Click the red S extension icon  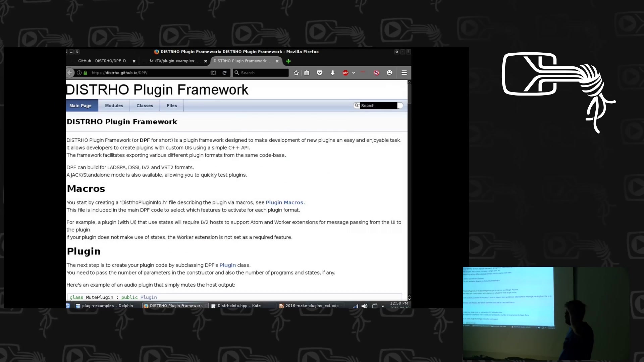[x=376, y=73]
